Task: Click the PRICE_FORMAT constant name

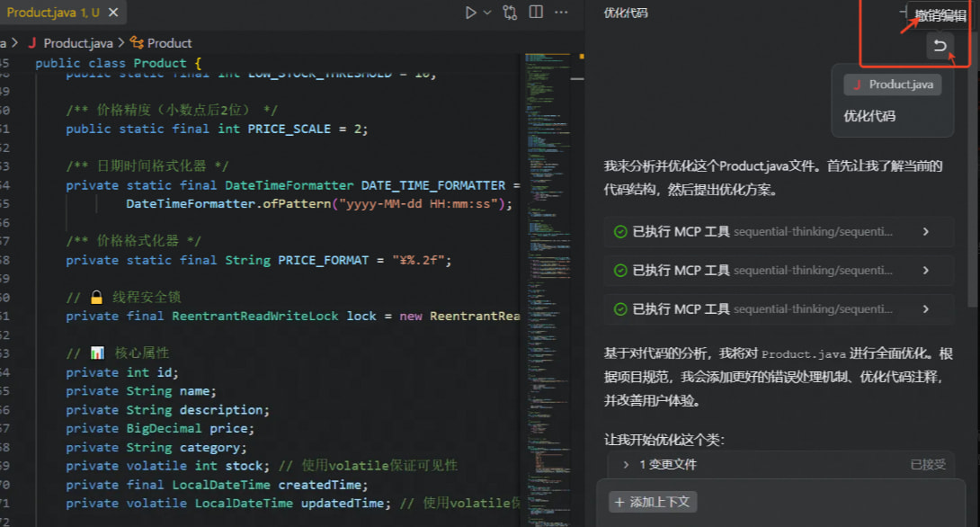Action: point(323,260)
